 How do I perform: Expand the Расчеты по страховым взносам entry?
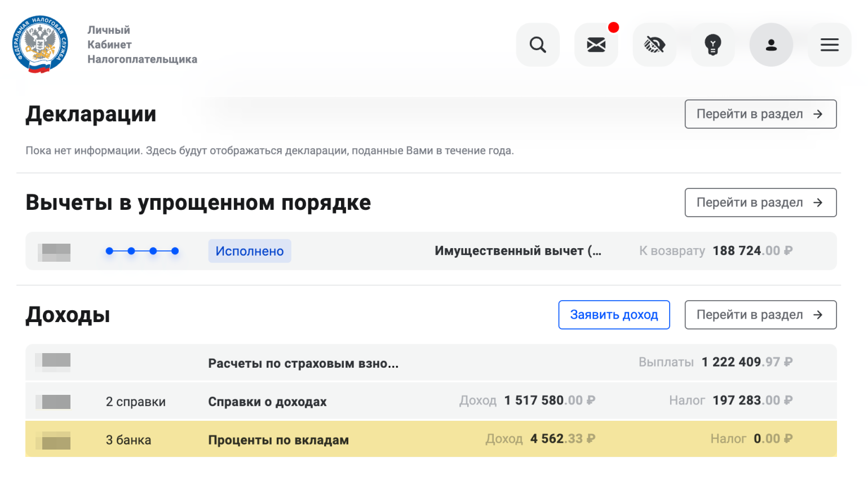tap(303, 363)
